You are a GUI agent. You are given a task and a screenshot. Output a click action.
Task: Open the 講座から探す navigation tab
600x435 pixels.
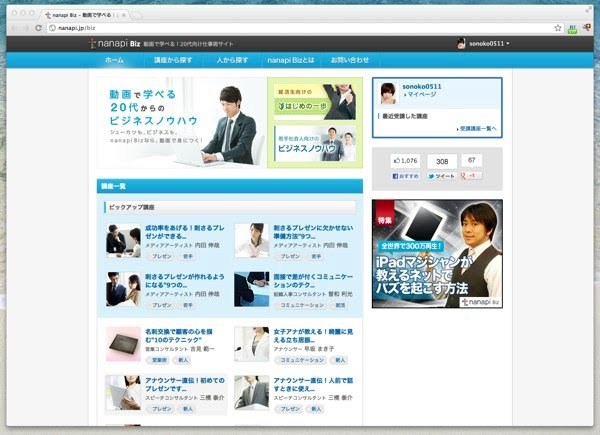pos(174,60)
